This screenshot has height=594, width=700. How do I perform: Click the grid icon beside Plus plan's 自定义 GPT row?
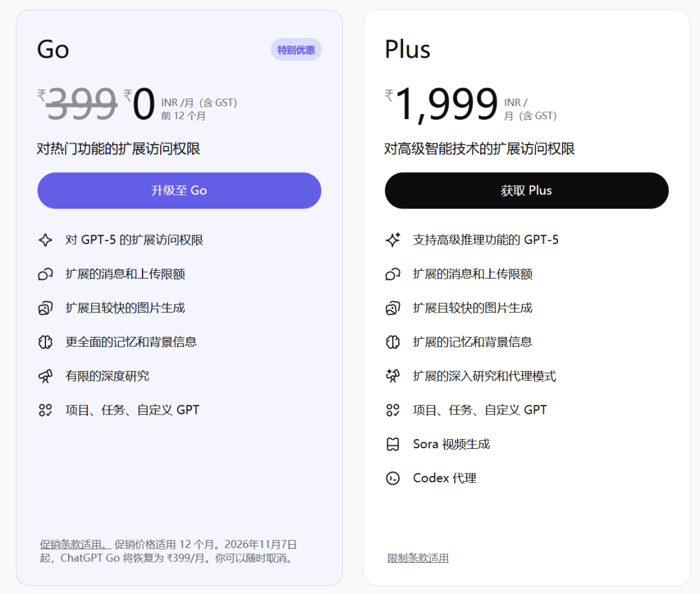[393, 410]
